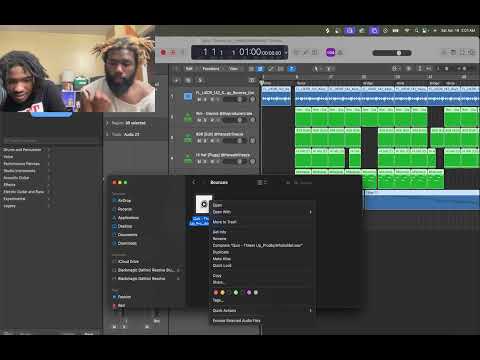Click the add new track plus button

click(177, 80)
